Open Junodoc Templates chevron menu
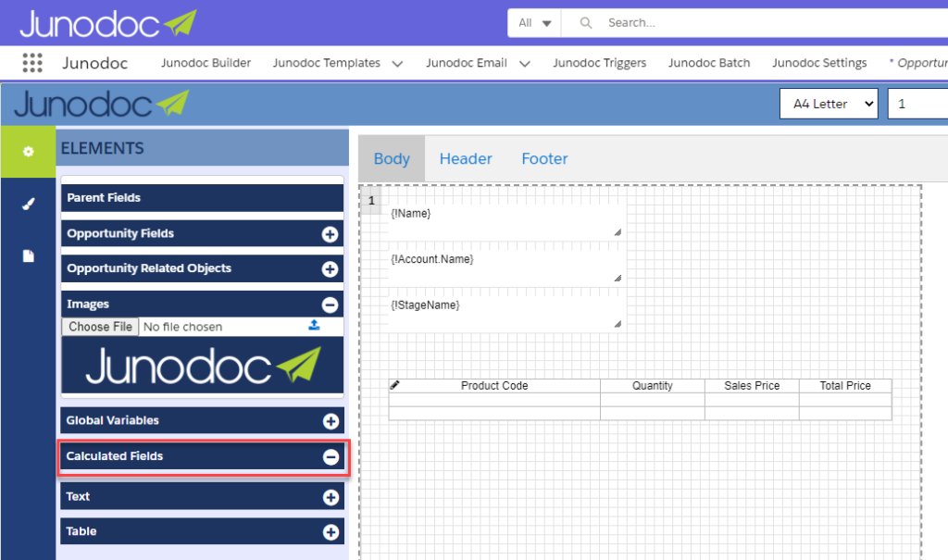This screenshot has width=948, height=560. (397, 64)
